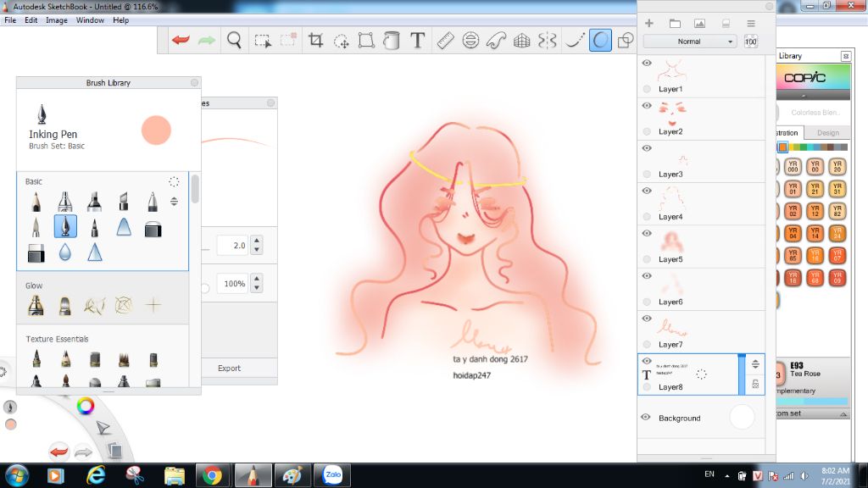868x488 pixels.
Task: Click the layer opacity field showing 100
Action: 751,42
